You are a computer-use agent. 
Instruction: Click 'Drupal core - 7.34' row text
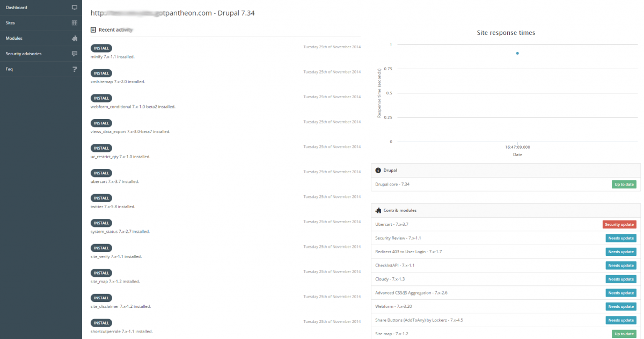(392, 184)
